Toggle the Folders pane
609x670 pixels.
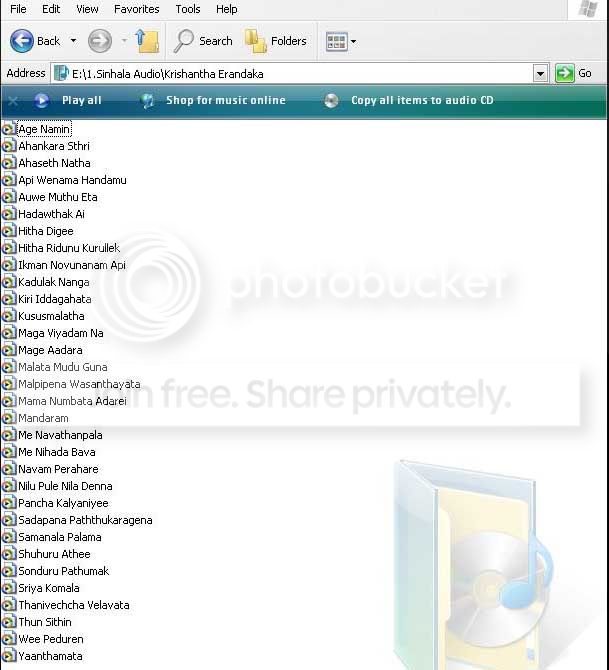coord(276,41)
